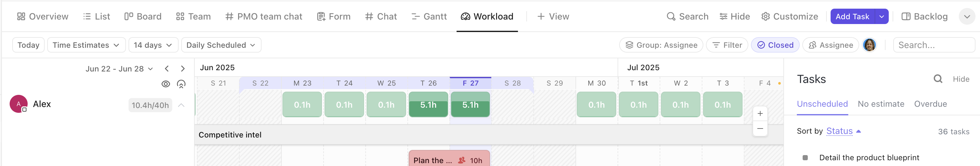Image resolution: width=980 pixels, height=166 pixels.
Task: Click the icon beside the eye icon
Action: coord(181,84)
